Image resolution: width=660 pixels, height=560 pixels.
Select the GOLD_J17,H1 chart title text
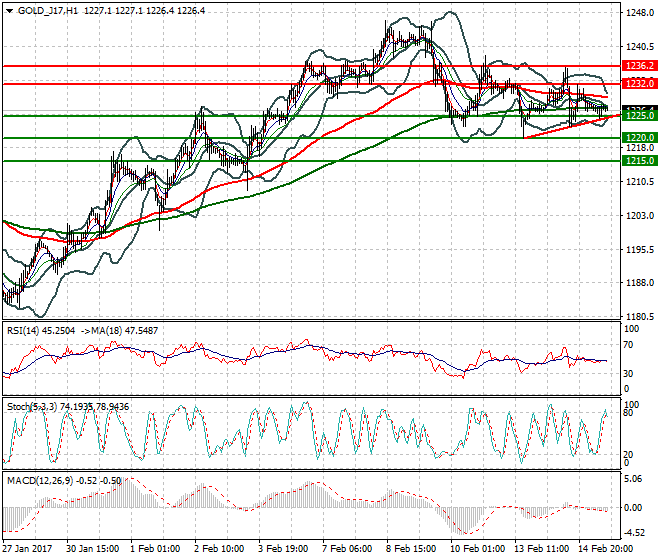pyautogui.click(x=48, y=11)
